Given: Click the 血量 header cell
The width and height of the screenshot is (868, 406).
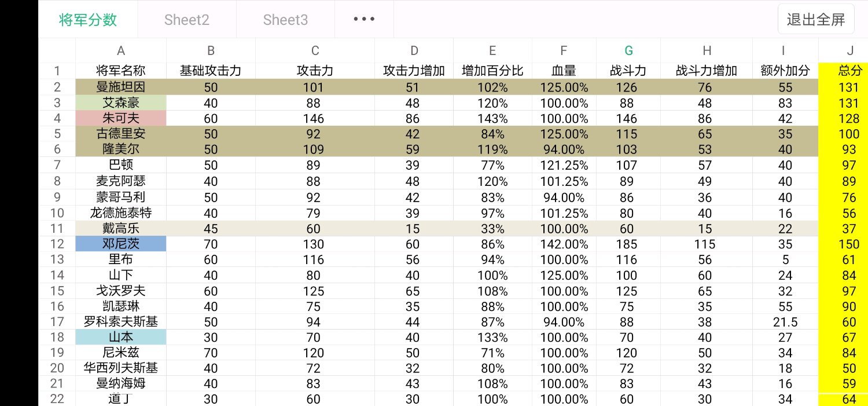Looking at the screenshot, I should 564,71.
